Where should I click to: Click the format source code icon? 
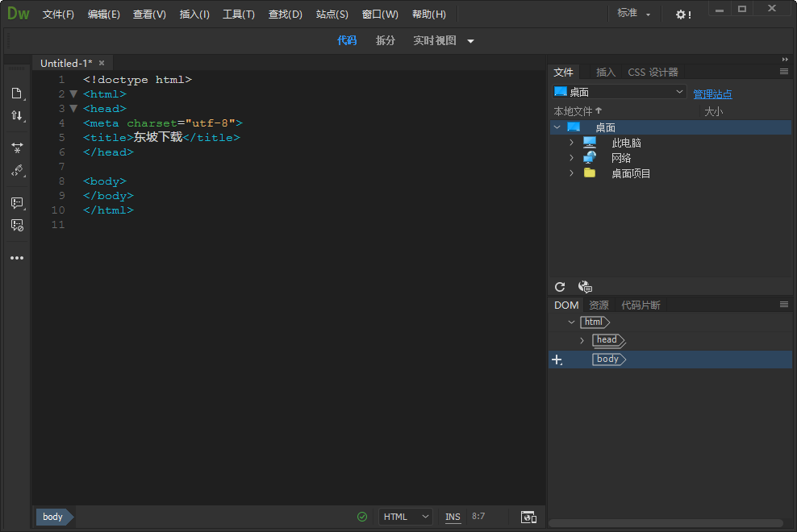point(17,170)
